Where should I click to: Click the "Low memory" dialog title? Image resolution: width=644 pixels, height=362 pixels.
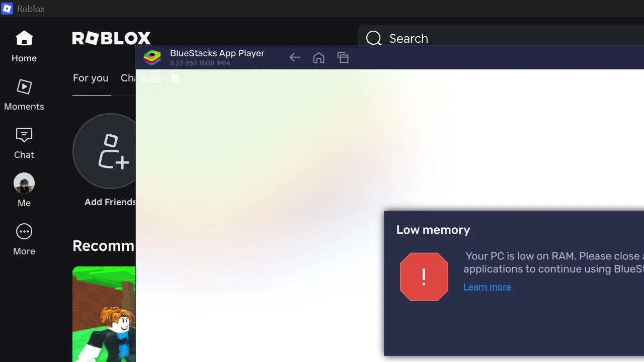tap(433, 230)
